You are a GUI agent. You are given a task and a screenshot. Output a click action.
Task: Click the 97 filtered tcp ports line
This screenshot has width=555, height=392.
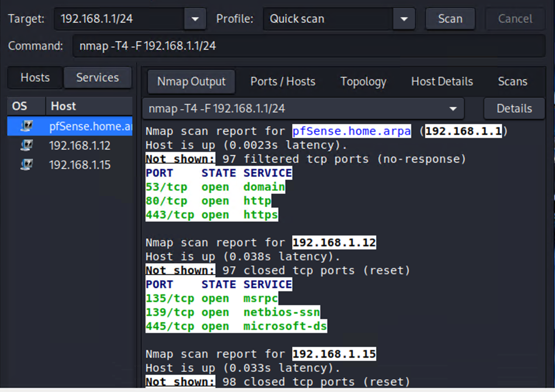pyautogui.click(x=306, y=159)
